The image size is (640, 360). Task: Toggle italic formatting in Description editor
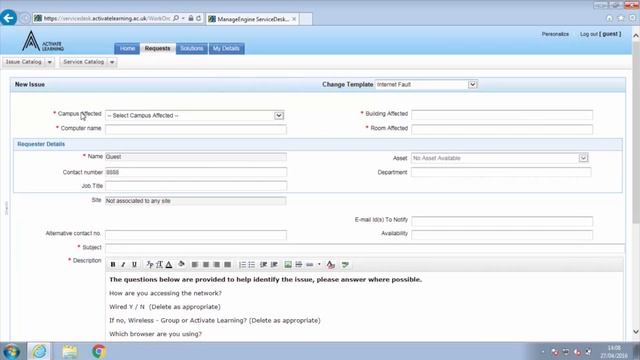point(123,264)
